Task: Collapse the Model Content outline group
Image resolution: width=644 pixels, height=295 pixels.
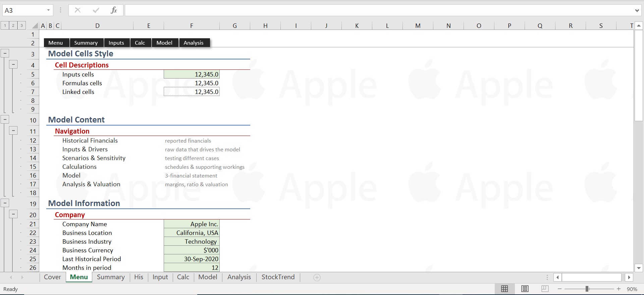Action: [5, 119]
